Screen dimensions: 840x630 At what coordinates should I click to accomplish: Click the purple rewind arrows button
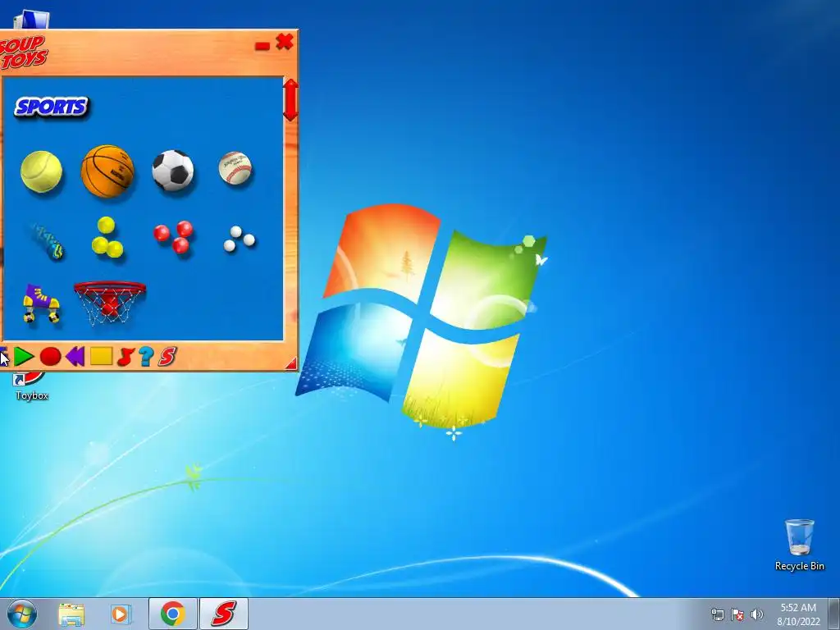pyautogui.click(x=75, y=356)
